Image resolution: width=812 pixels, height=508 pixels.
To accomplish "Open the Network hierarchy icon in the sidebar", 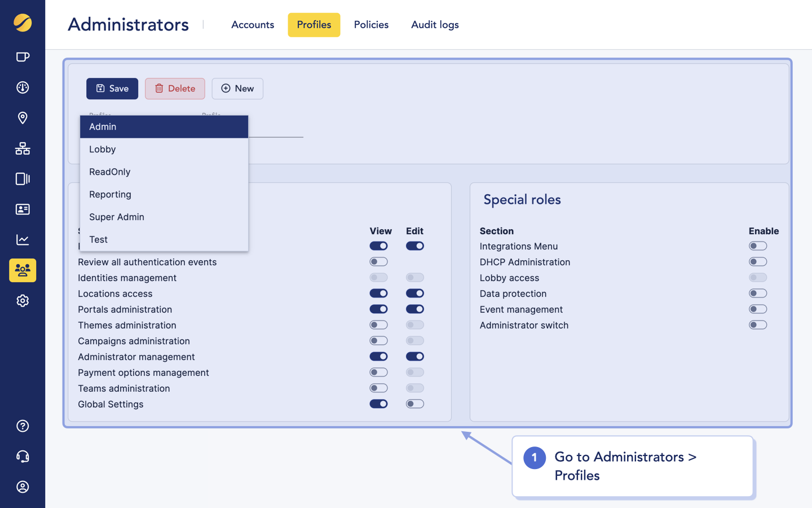I will tap(23, 148).
